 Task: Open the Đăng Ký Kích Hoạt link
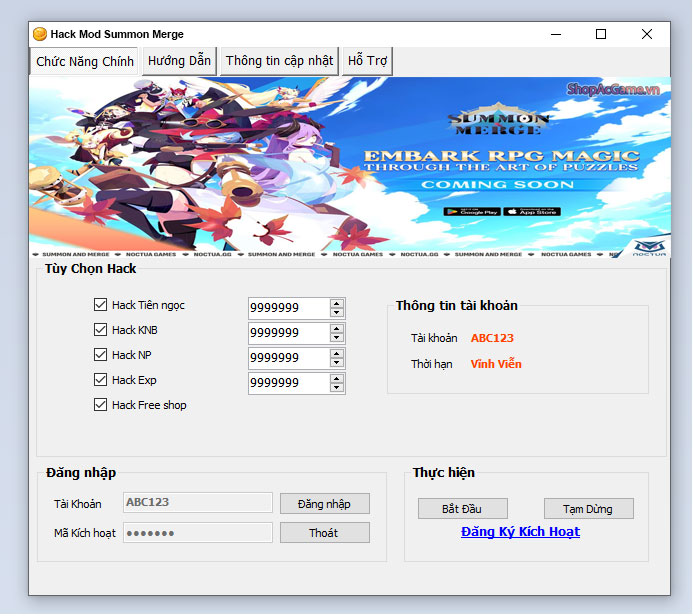point(520,532)
